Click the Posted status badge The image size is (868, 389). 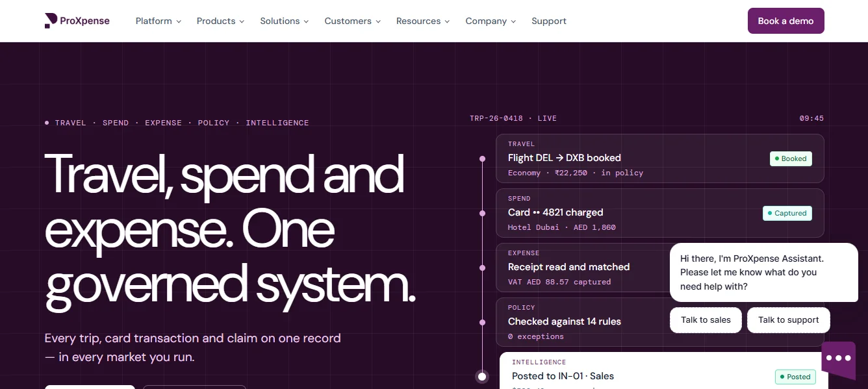coord(795,377)
